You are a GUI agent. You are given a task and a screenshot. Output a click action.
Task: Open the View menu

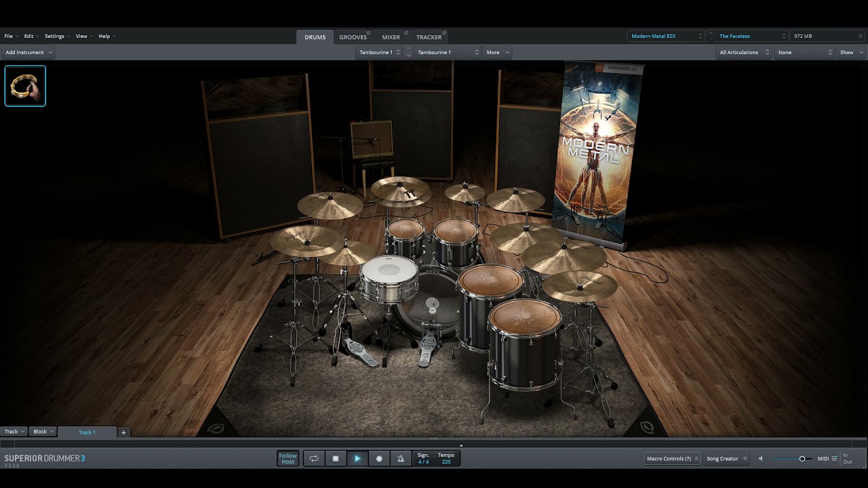(x=83, y=36)
